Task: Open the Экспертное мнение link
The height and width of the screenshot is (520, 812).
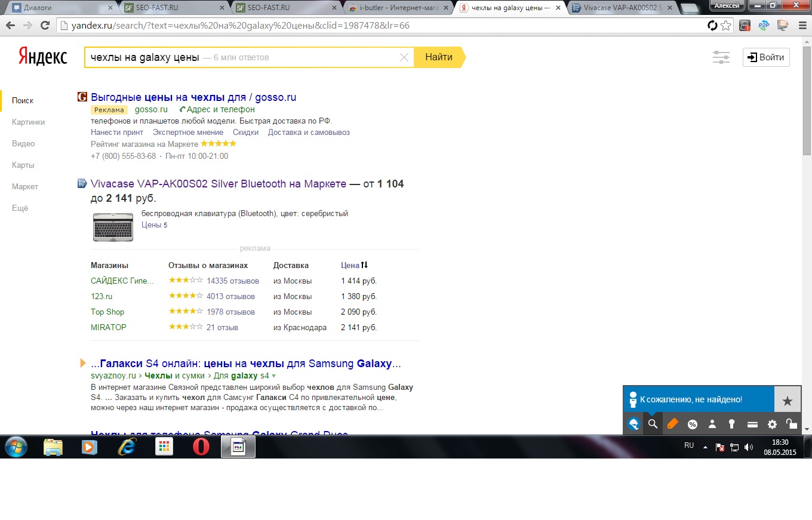Action: coord(188,133)
